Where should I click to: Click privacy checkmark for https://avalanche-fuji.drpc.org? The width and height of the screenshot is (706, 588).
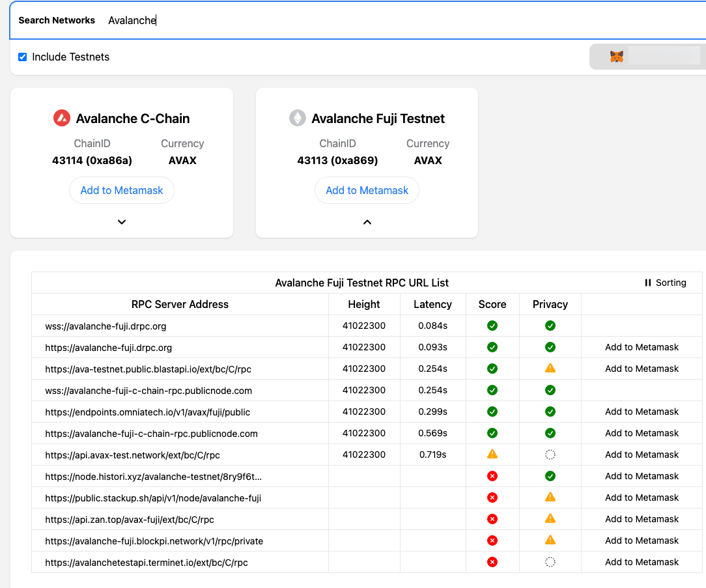pos(550,347)
